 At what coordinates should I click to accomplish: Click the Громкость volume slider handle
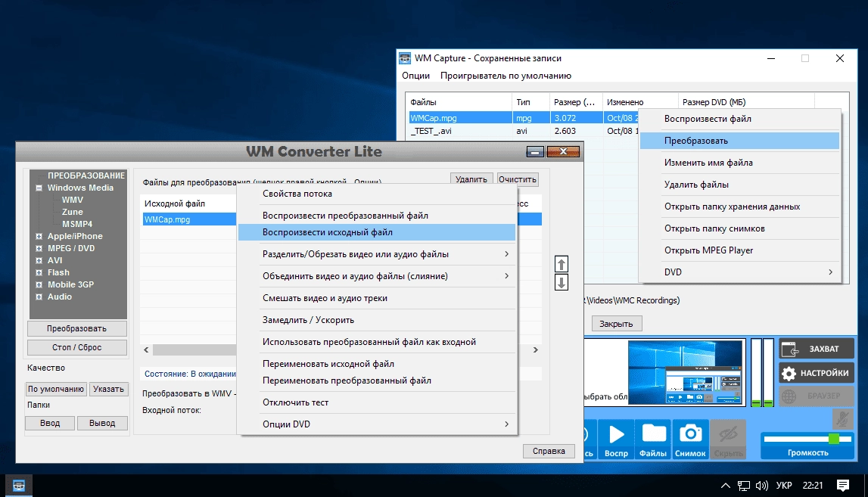[834, 439]
